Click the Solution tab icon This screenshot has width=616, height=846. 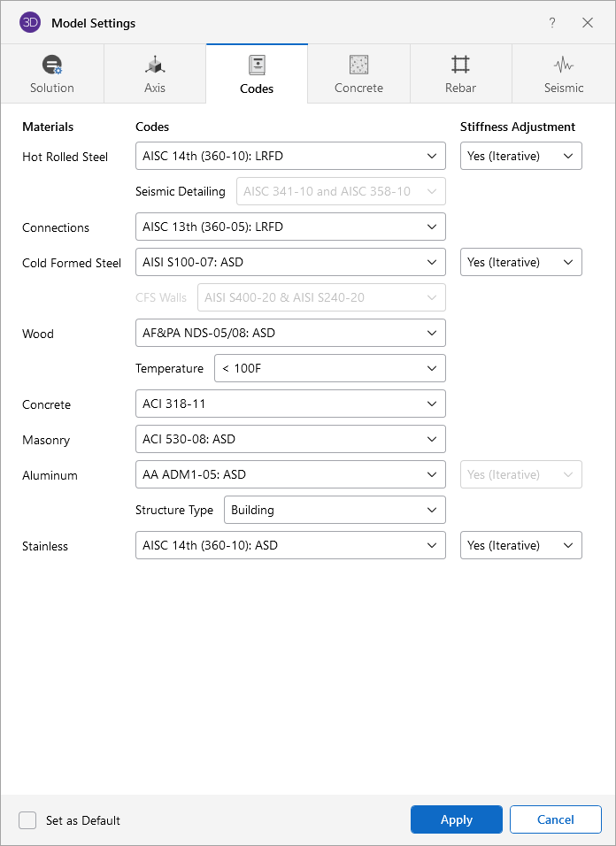[52, 65]
